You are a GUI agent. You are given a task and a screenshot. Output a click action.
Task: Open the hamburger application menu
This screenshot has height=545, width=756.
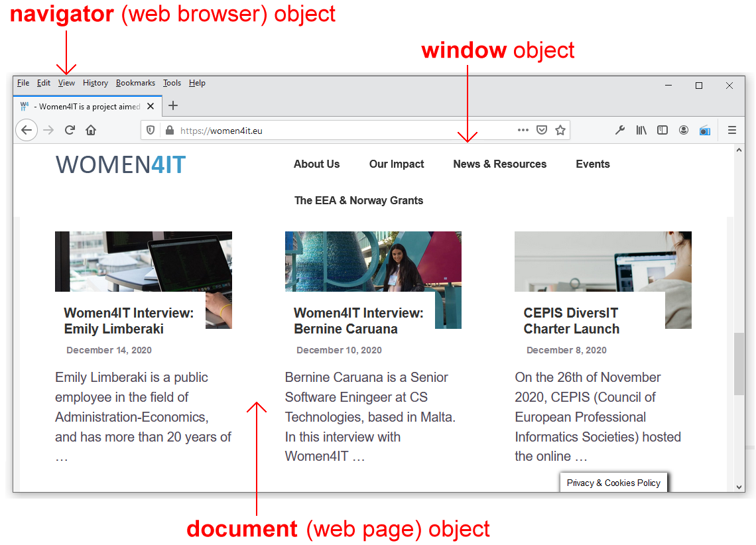pos(732,131)
